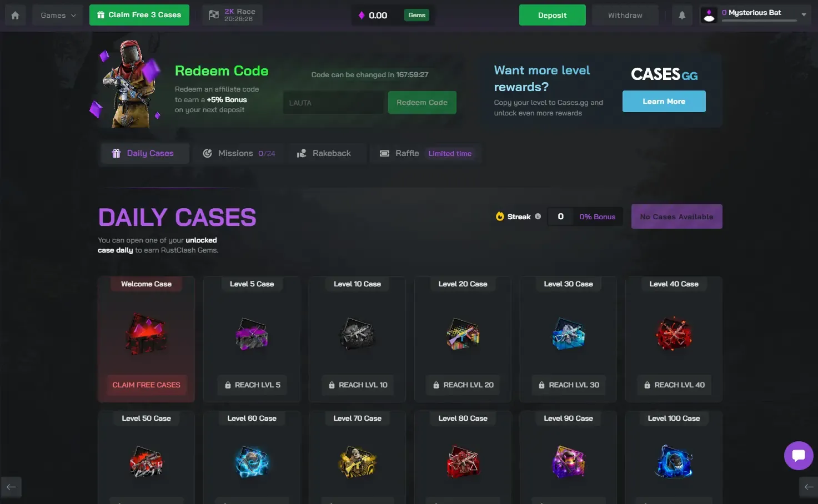Go to the home icon
This screenshot has width=818, height=504.
16,15
